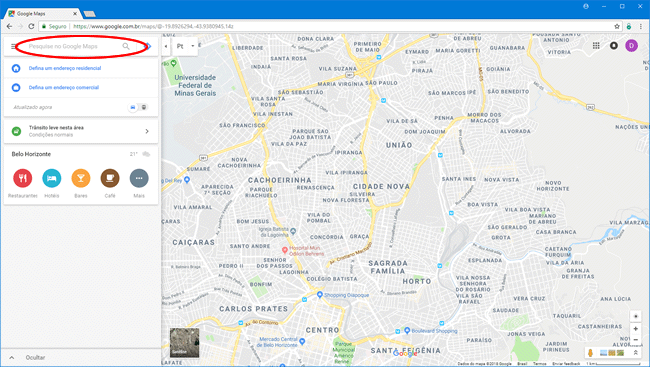650x367 pixels.
Task: Select the Restaurantes category icon
Action: tap(23, 178)
